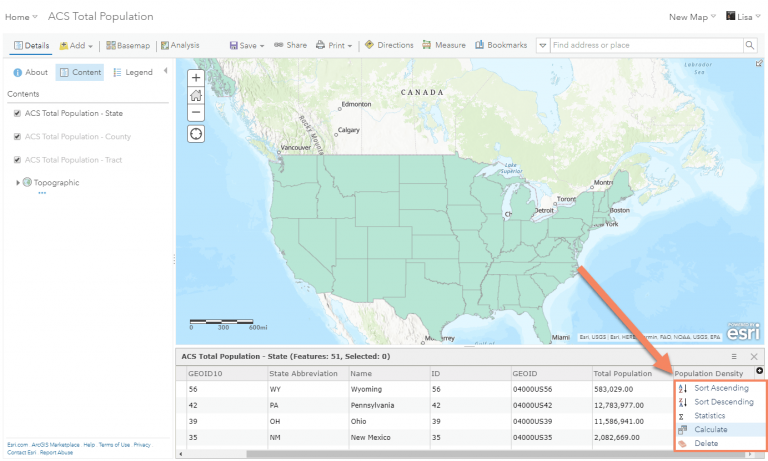Collapse the side panel arrow
This screenshot has height=461, width=768.
[166, 71]
